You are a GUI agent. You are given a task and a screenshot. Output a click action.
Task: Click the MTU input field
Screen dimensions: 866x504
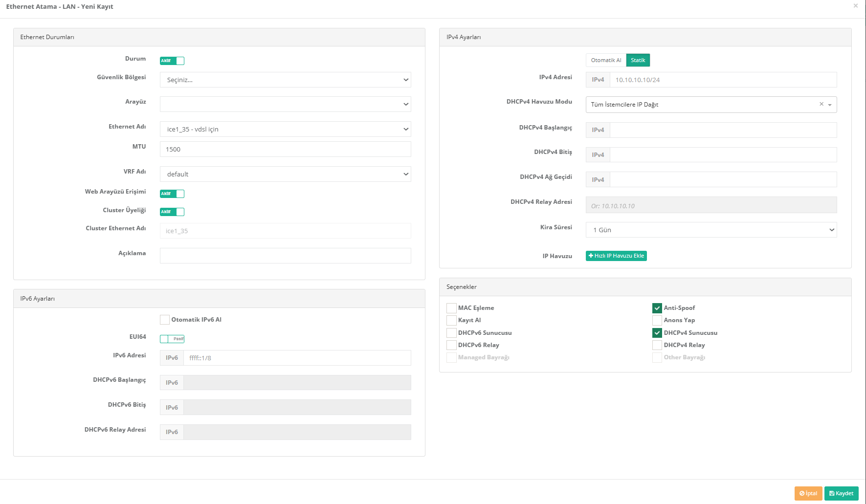coord(285,149)
